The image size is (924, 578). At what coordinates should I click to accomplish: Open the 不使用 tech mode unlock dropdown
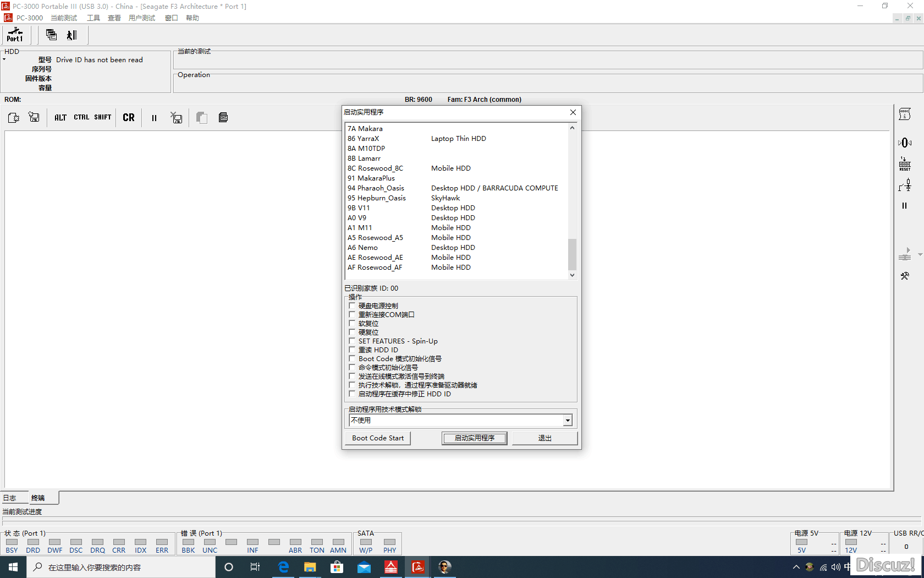(x=568, y=421)
